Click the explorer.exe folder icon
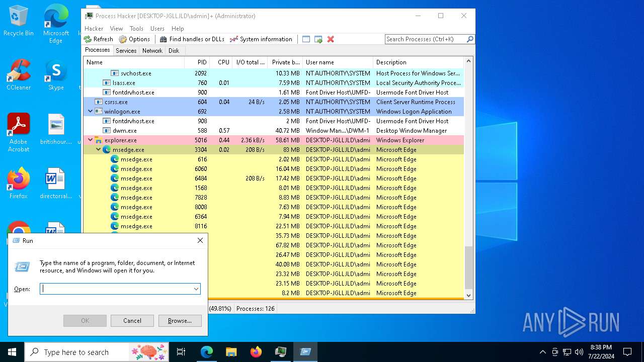Screen dimensions: 644x362 point(99,140)
